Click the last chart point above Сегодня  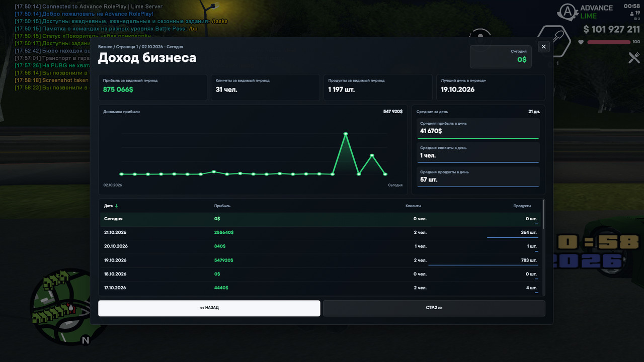(x=385, y=174)
